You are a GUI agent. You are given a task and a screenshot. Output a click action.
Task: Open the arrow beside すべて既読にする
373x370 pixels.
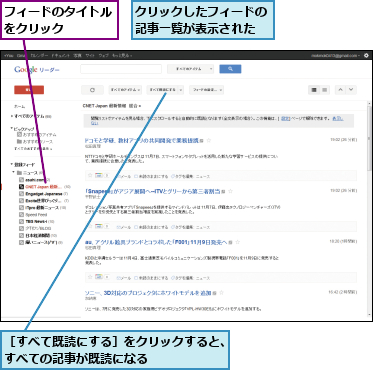(181, 90)
